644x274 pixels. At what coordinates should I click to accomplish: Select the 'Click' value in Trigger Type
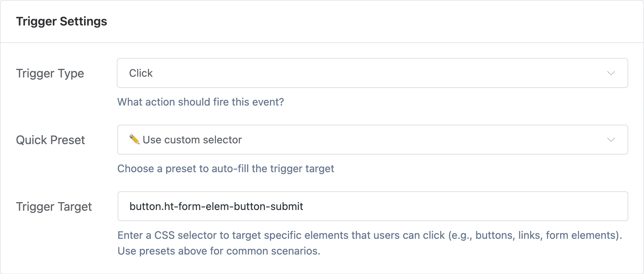140,73
